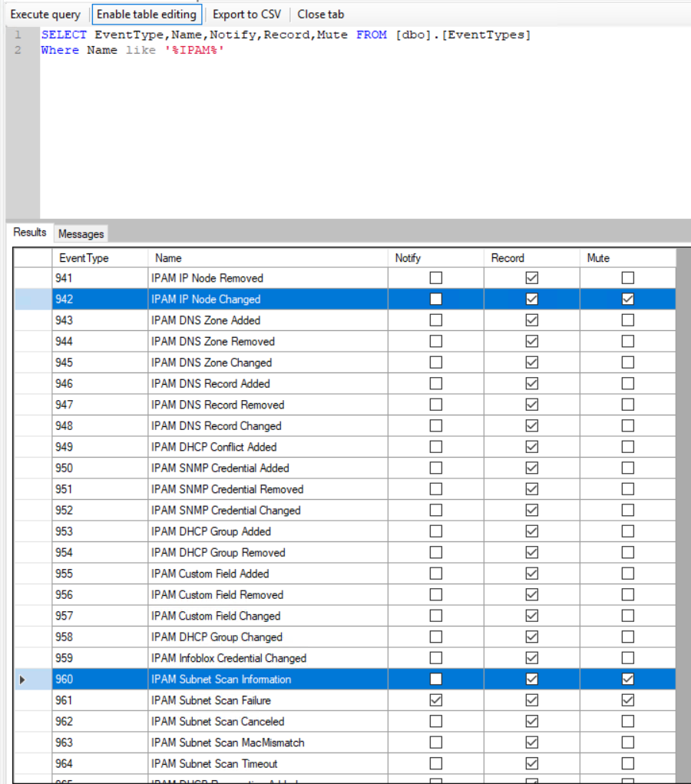Screen dimensions: 691x784
Task: Click the EventType column header
Action: tap(100, 258)
